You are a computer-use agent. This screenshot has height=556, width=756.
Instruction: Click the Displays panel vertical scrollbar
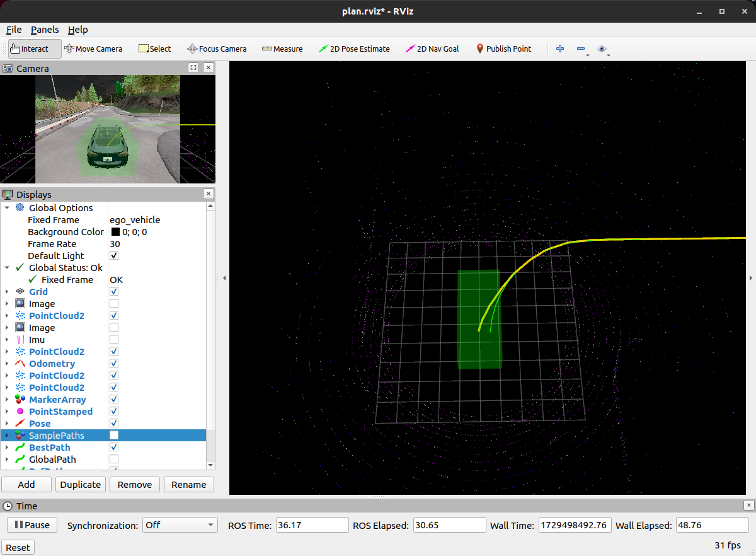pyautogui.click(x=210, y=335)
